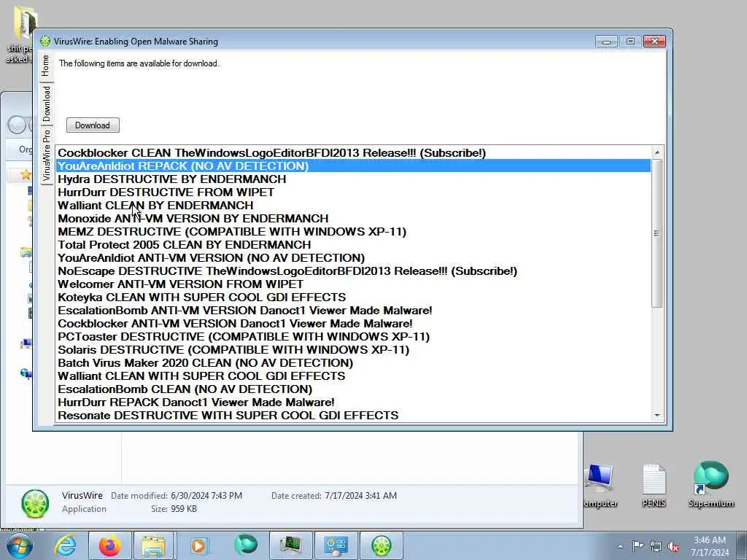Screen dimensions: 747x560
Task: Click the list's vertical scrollbar thumb
Action: pos(657,233)
